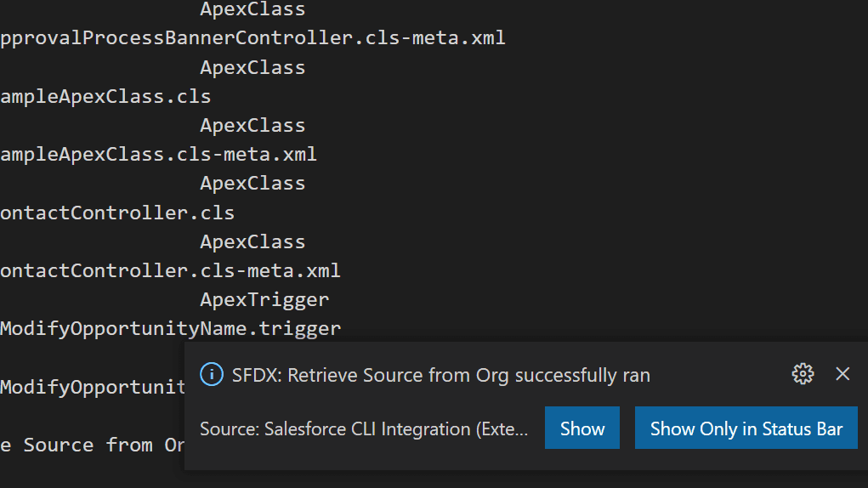Click ApexClass label directly above ontactController.cls

tap(252, 184)
